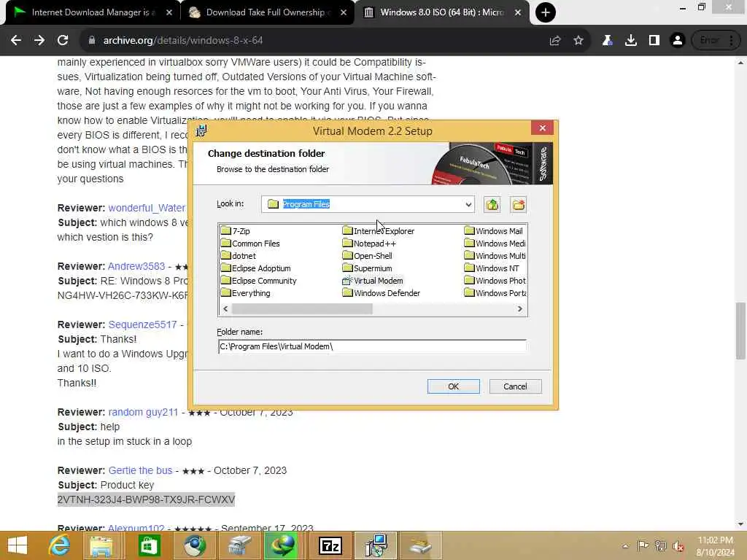Go back in the browser
The height and width of the screenshot is (560, 747).
click(16, 41)
